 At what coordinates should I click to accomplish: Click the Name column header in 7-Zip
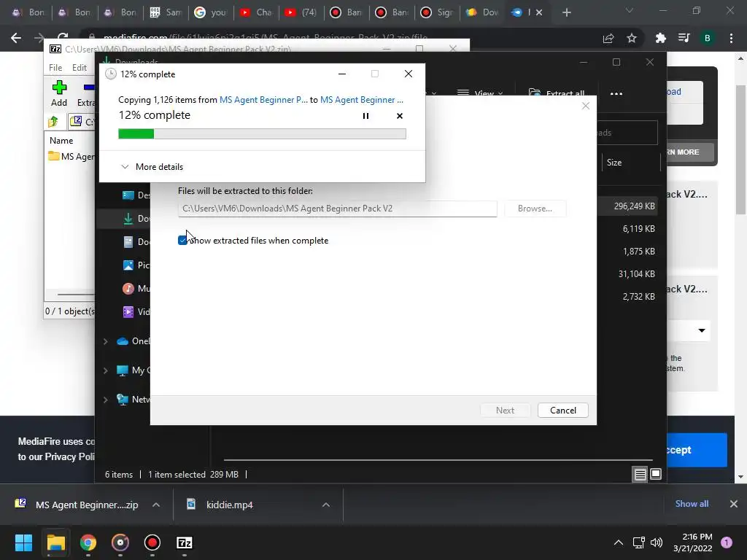[x=61, y=141]
